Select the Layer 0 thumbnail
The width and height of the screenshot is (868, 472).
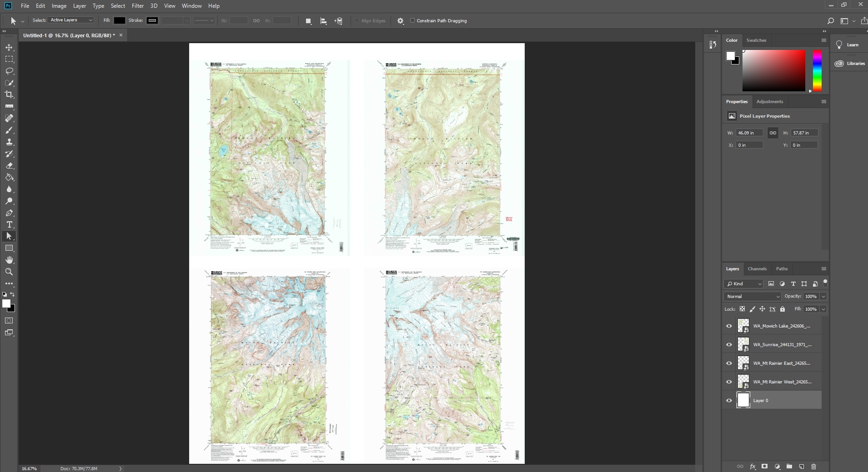743,400
